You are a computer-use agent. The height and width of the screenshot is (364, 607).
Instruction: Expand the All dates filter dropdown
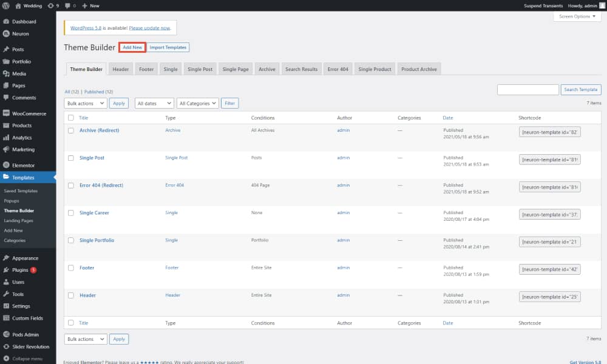click(x=154, y=103)
